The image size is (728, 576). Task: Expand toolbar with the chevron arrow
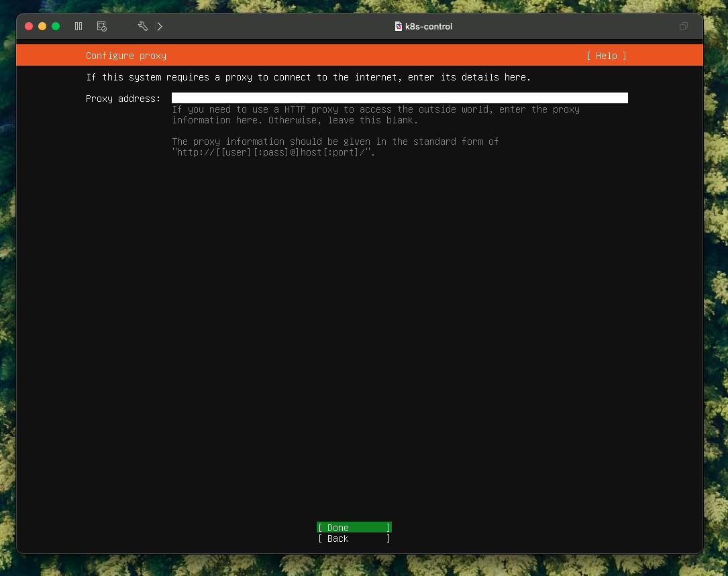tap(160, 26)
